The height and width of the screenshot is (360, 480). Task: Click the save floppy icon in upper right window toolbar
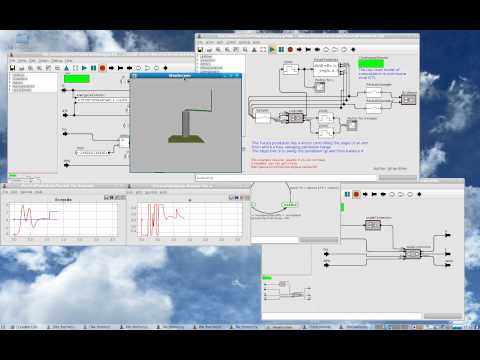click(200, 50)
